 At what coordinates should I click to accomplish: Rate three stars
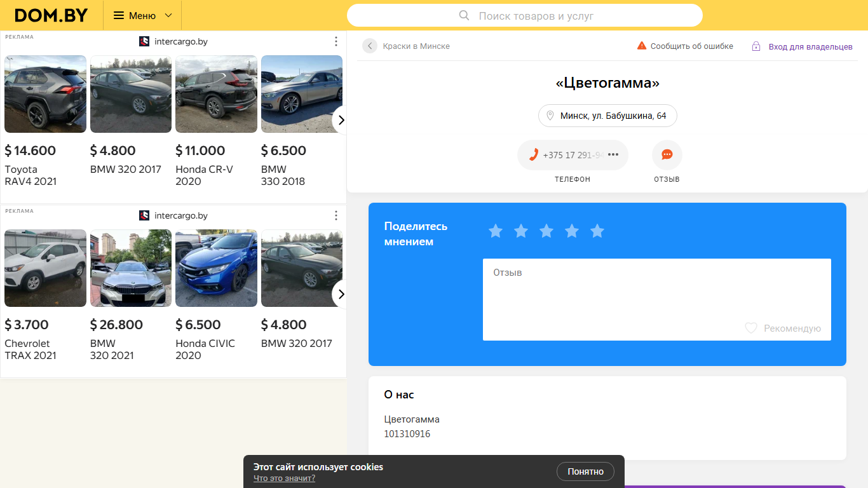546,231
